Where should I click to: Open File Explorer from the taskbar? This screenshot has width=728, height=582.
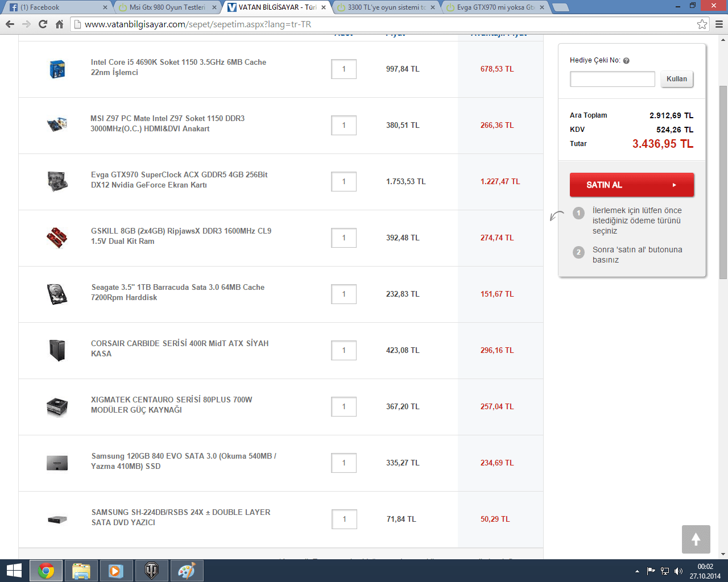tap(81, 571)
